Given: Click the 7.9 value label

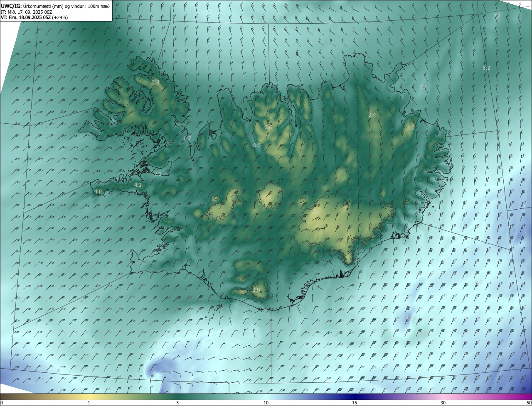Looking at the screenshot, I should [x=422, y=87].
